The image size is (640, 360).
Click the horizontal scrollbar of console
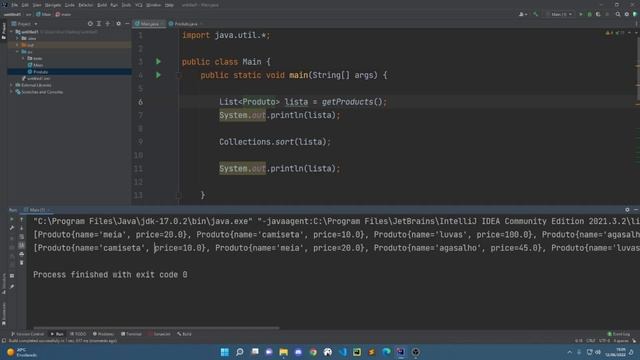[156, 327]
